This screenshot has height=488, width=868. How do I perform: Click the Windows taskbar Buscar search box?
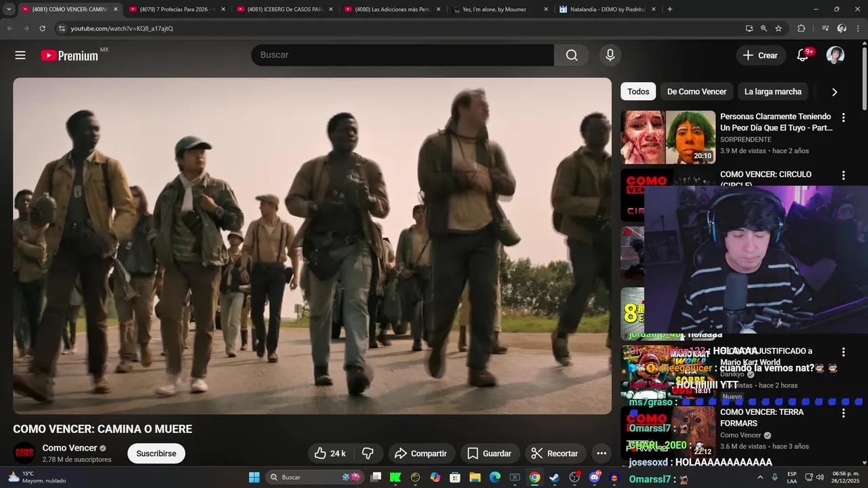(315, 477)
